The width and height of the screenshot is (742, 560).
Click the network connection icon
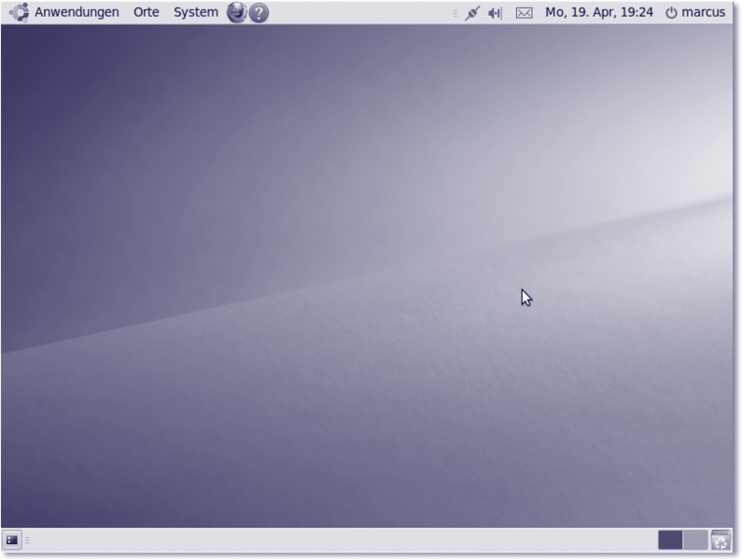pyautogui.click(x=472, y=13)
